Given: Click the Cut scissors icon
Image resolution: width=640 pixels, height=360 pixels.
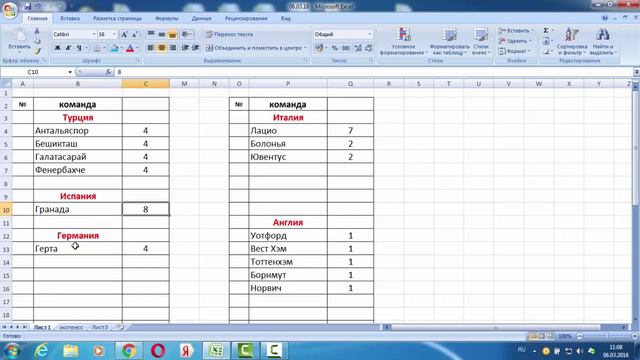Looking at the screenshot, I should pyautogui.click(x=37, y=31).
